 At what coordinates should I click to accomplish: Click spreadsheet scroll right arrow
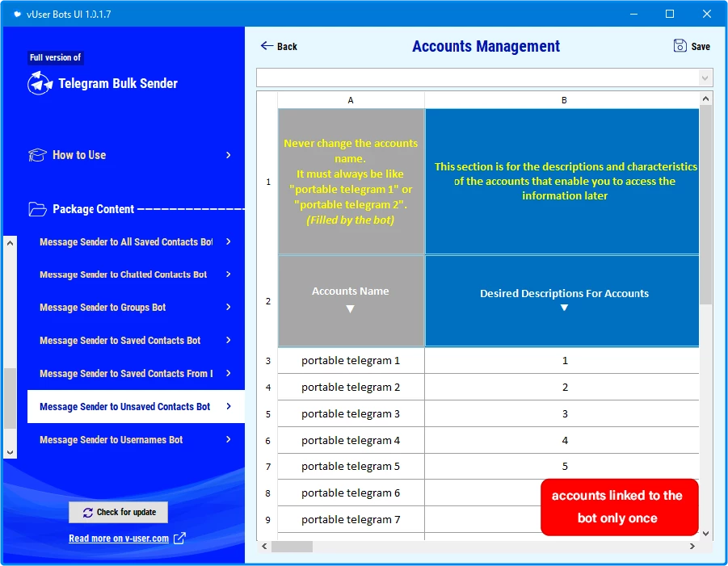(x=692, y=547)
